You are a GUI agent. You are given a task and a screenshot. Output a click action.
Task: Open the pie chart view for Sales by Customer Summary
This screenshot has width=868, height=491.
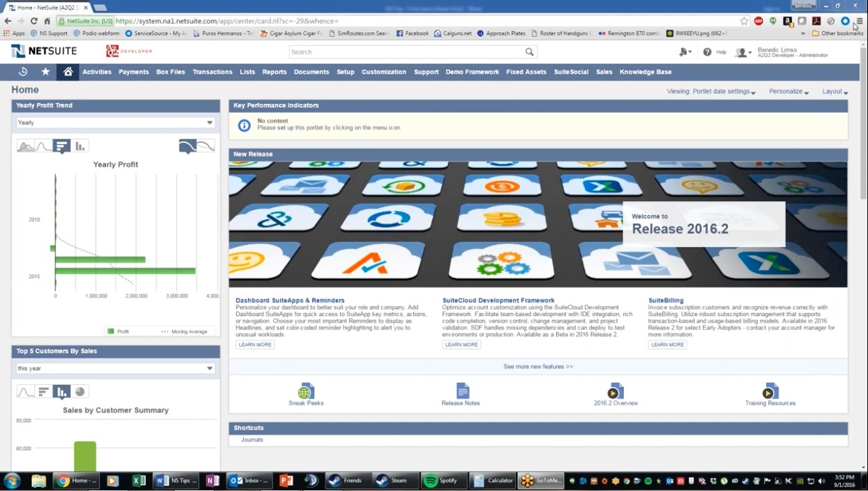coord(80,392)
